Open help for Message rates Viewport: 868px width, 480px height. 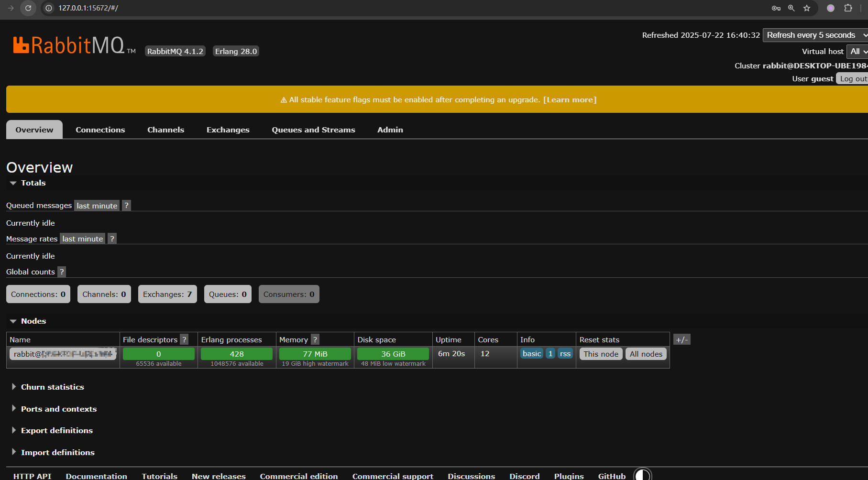tap(112, 239)
